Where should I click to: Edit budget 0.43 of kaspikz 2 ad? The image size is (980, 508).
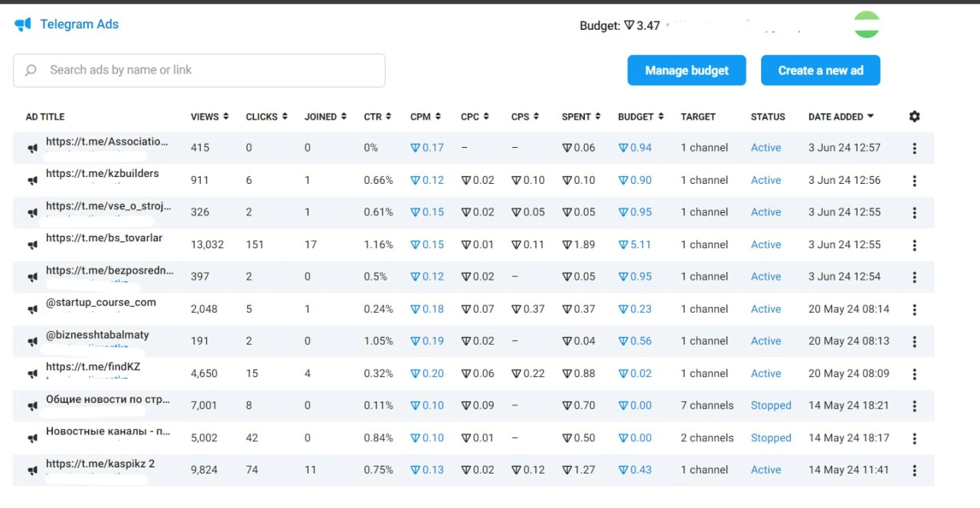coord(635,470)
